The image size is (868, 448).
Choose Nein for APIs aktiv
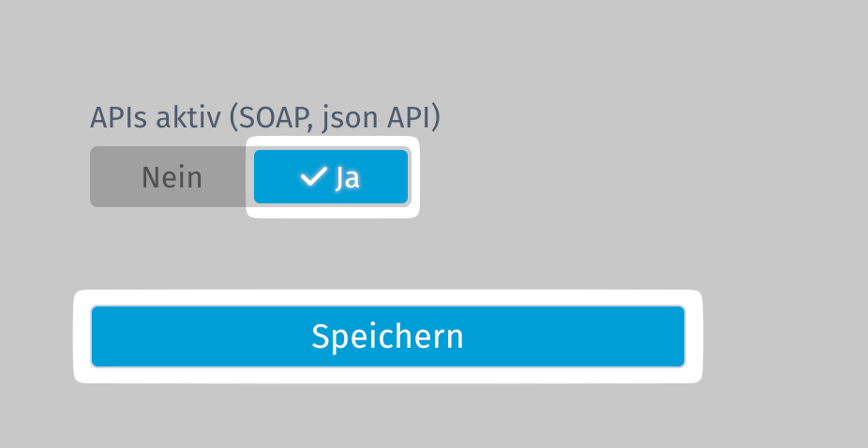tap(172, 176)
